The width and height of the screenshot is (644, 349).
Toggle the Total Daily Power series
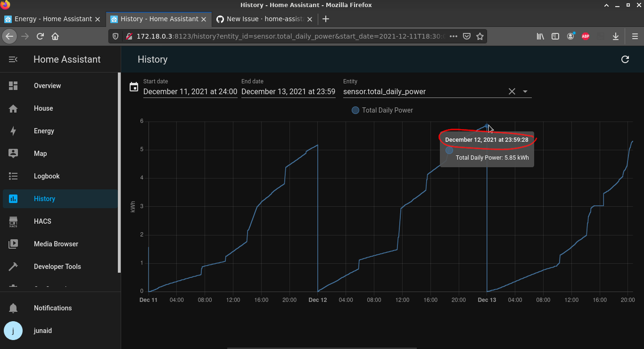[382, 110]
